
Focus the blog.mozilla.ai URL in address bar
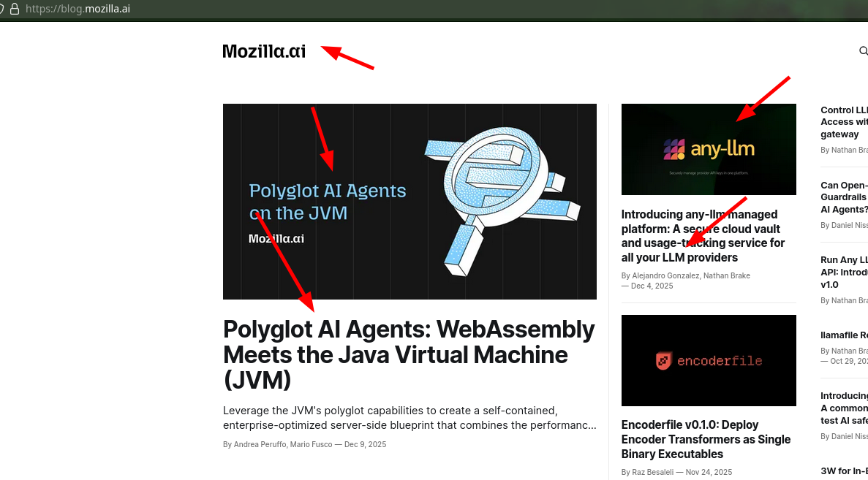coord(78,9)
